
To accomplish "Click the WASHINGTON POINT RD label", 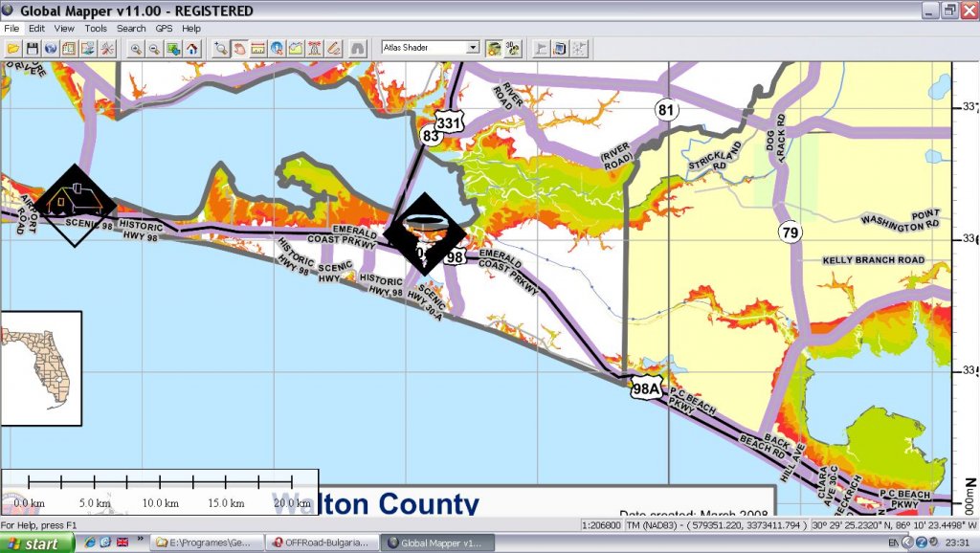I will tap(902, 220).
